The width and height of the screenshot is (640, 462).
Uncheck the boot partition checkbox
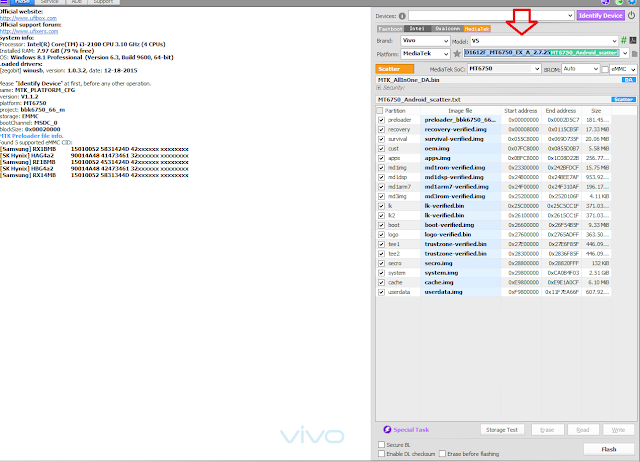[381, 225]
